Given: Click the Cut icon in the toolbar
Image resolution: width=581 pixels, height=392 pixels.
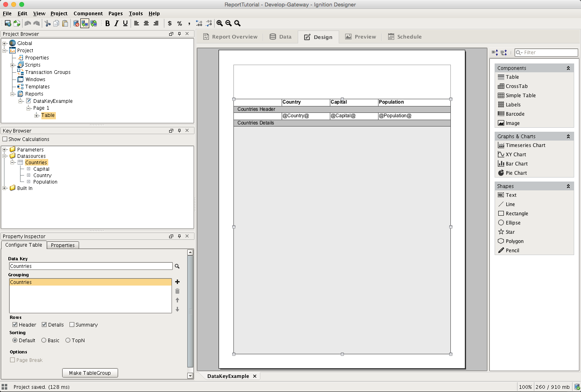Looking at the screenshot, I should (47, 23).
